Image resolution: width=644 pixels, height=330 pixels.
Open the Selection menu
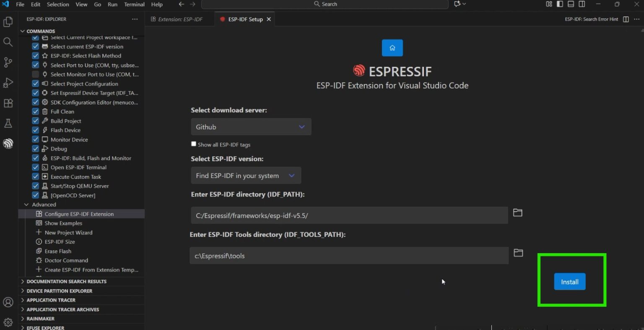(58, 4)
